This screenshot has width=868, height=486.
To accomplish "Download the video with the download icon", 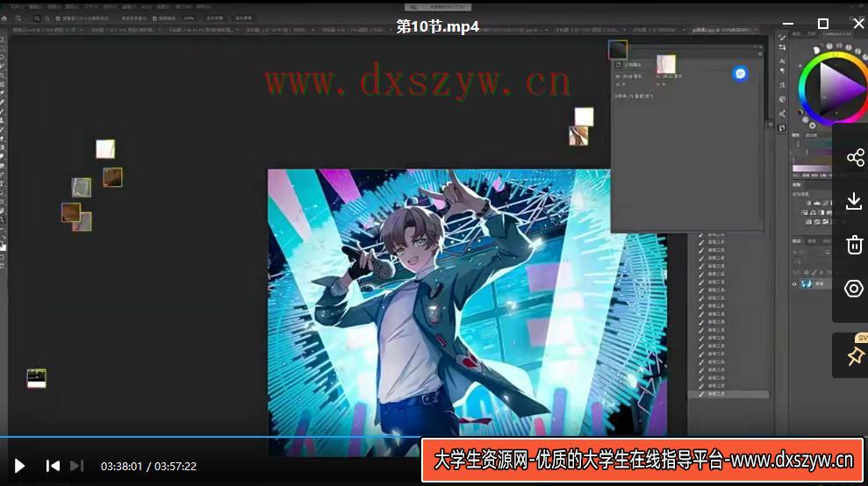I will pyautogui.click(x=854, y=202).
